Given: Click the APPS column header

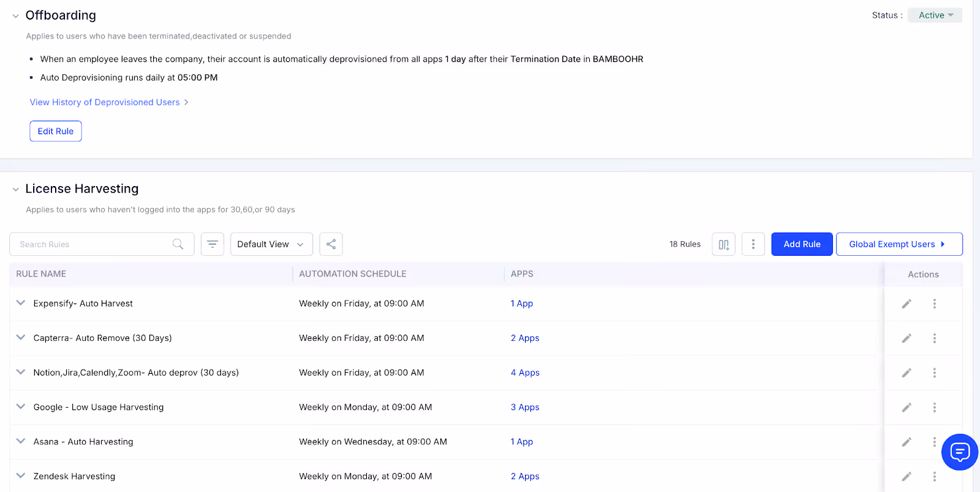Looking at the screenshot, I should tap(522, 274).
